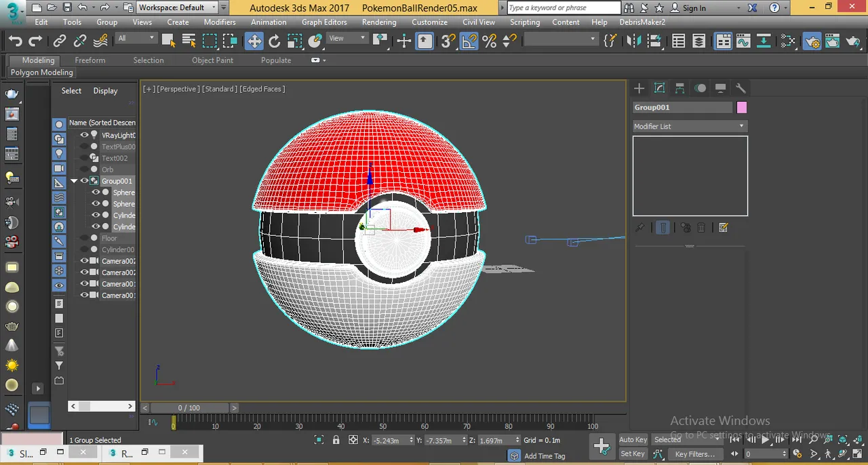This screenshot has width=868, height=465.
Task: Click Edit Named Selection Sets icon
Action: tap(610, 41)
